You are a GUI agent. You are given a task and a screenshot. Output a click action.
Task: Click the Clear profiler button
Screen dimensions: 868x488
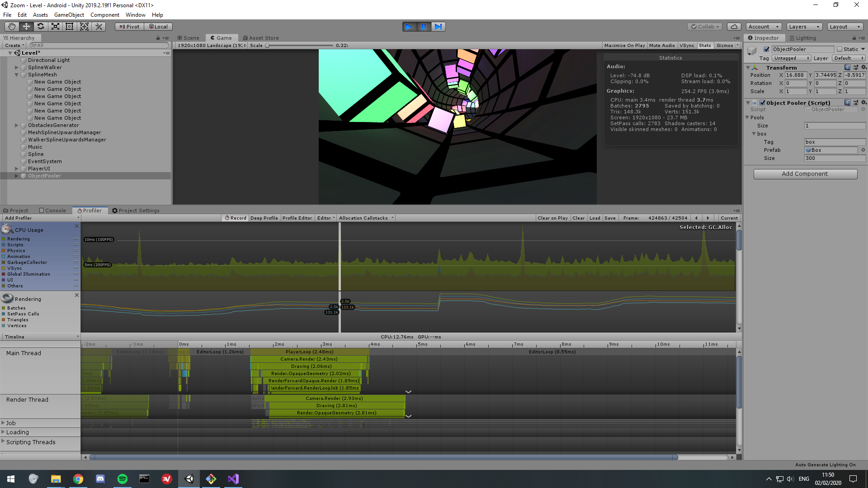pos(578,218)
